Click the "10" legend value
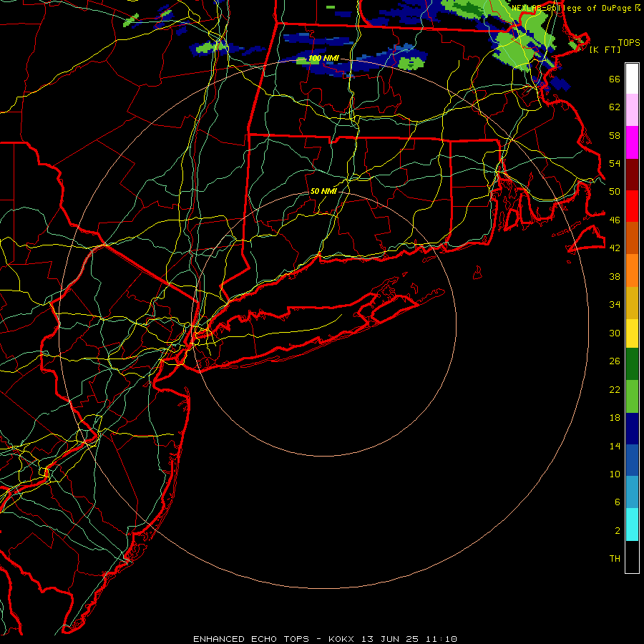644x644 pixels. tap(615, 474)
